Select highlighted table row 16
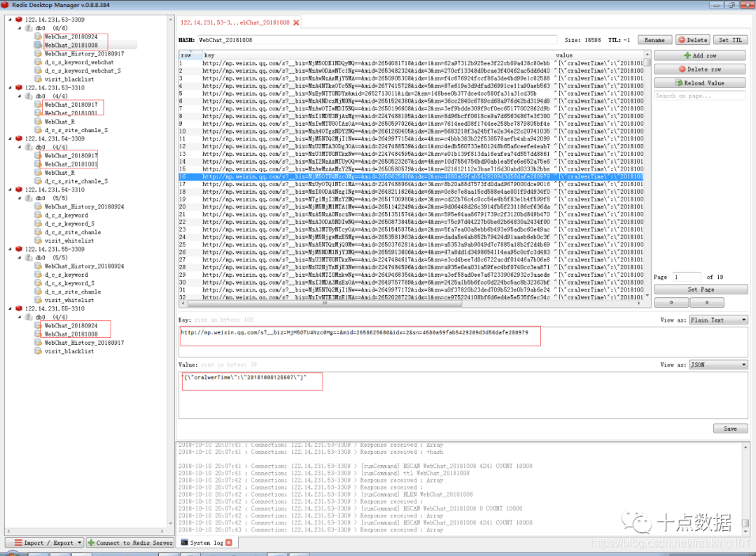 click(412, 177)
